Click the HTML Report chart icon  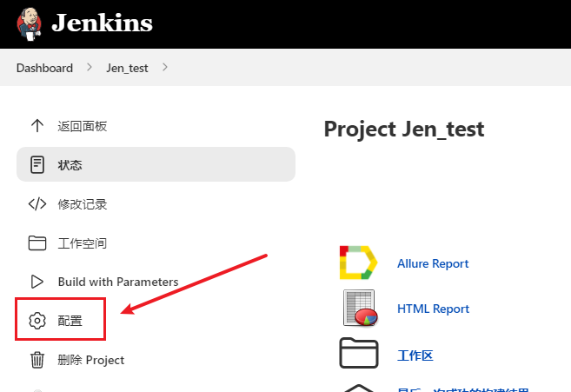pos(360,308)
